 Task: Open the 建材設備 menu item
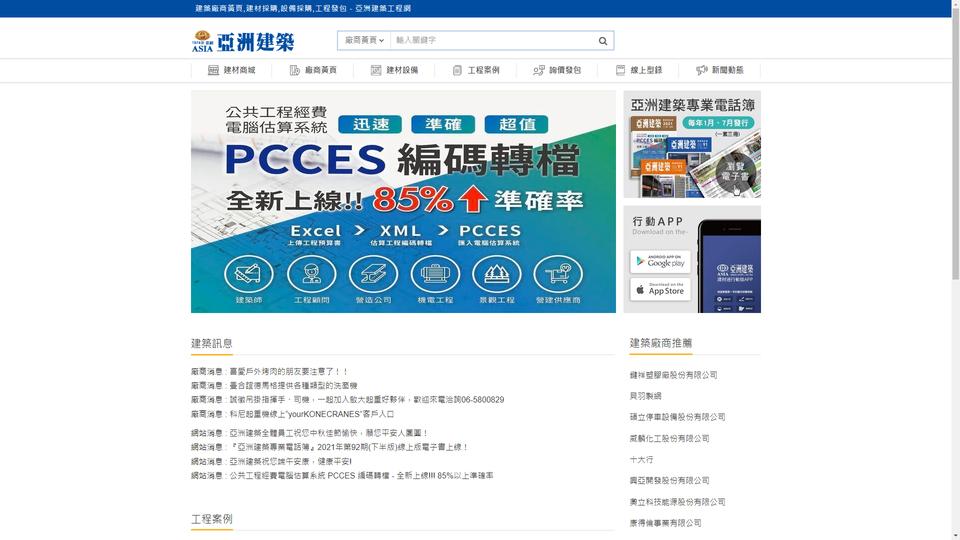[x=394, y=70]
